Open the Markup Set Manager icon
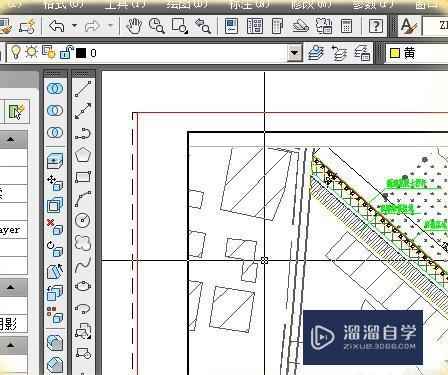The height and width of the screenshot is (375, 448). coord(324,26)
